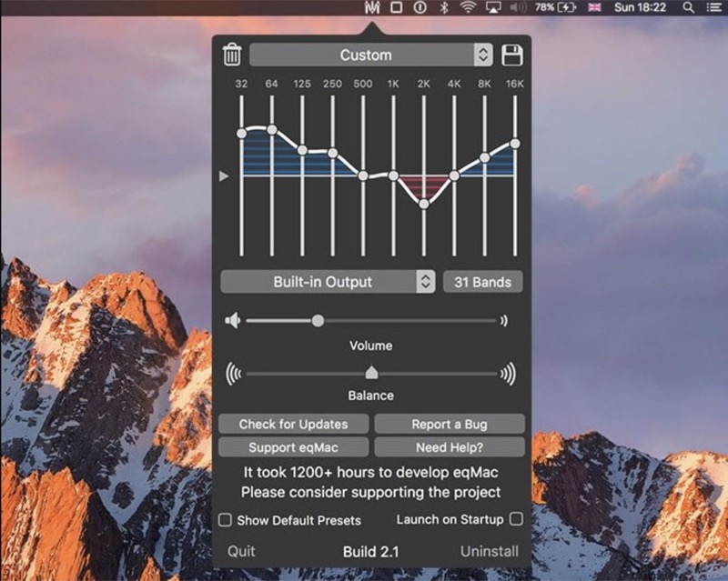This screenshot has width=728, height=581.
Task: Click the 4K band slider knob
Action: tap(454, 175)
